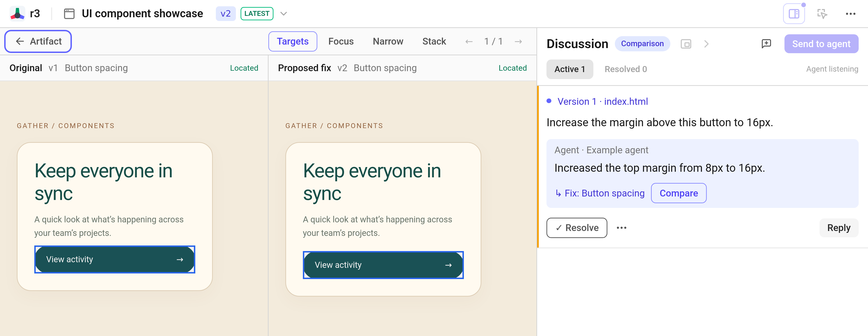Click Send to agent button
Viewport: 868px width, 336px height.
pos(821,44)
